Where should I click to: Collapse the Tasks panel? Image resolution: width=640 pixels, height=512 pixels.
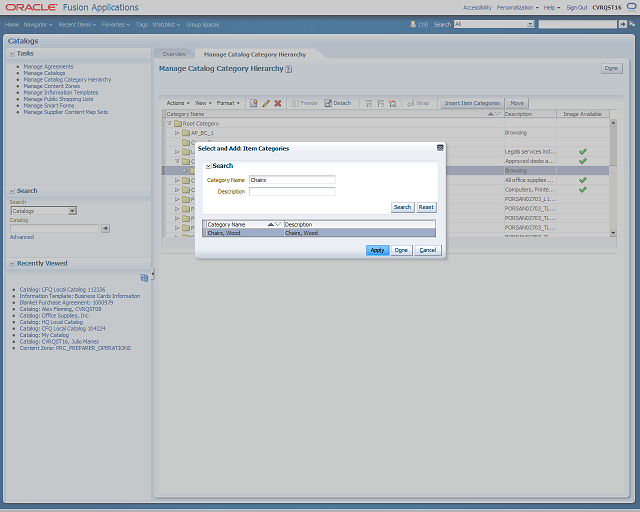click(12, 53)
